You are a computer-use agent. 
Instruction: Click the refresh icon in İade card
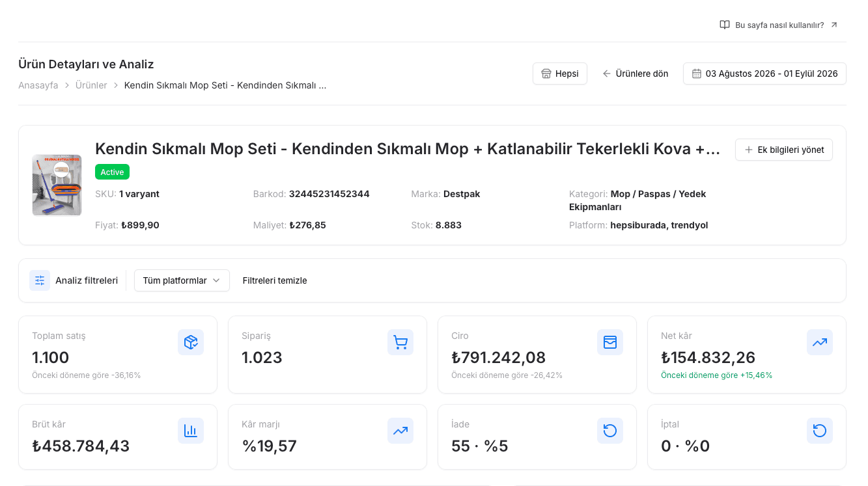point(610,431)
